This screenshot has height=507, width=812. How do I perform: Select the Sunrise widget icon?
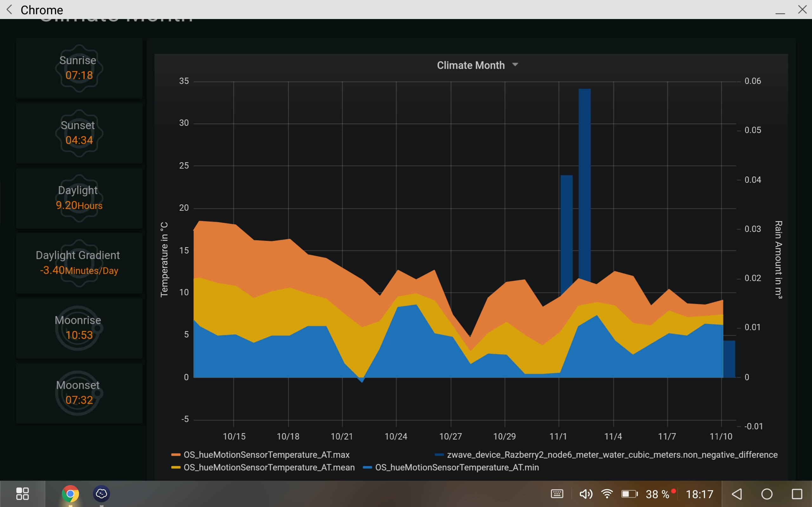coord(78,69)
